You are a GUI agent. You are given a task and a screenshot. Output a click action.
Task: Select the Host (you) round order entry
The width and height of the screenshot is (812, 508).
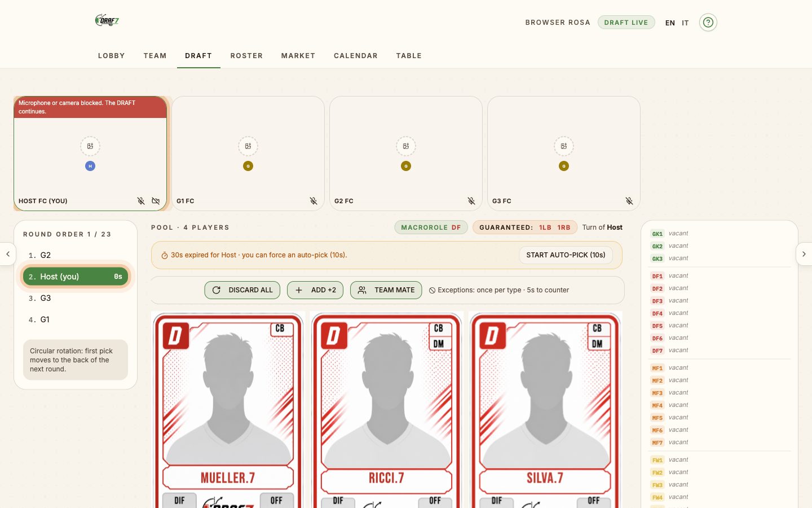tap(76, 277)
